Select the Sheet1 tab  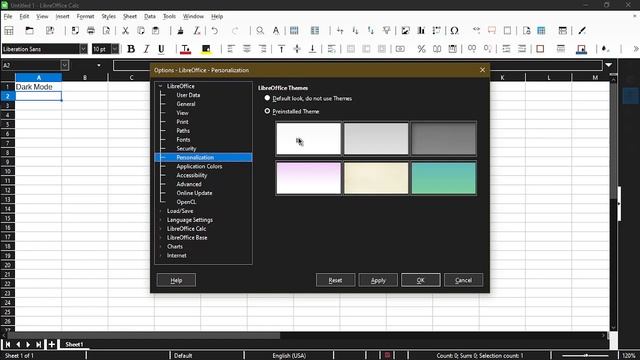(74, 344)
